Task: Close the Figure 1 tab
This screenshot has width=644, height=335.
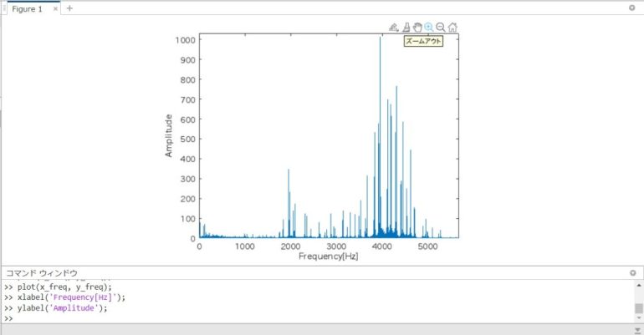Action: tap(56, 8)
